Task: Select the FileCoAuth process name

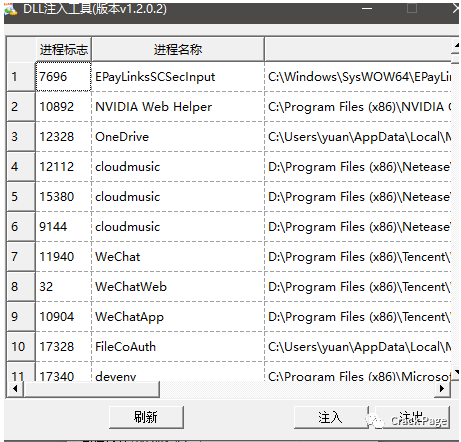Action: point(178,347)
